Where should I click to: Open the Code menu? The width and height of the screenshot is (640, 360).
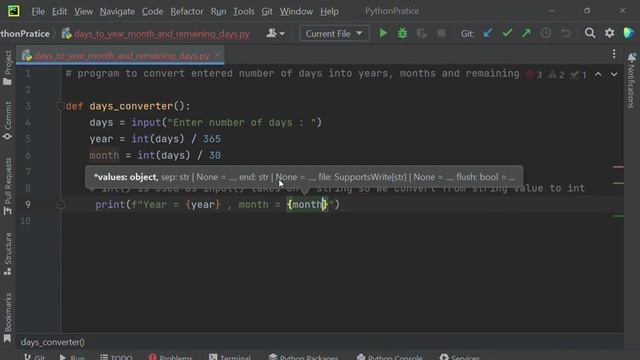153,11
